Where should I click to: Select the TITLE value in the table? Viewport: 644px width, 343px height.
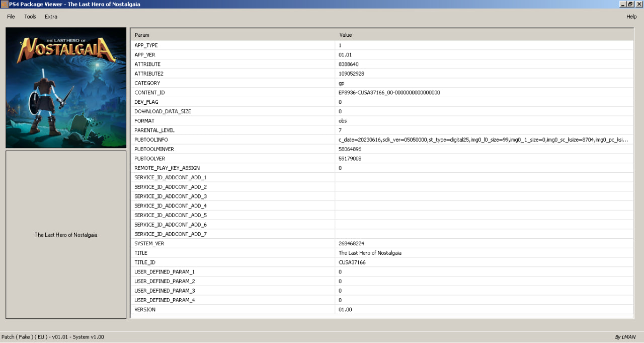(370, 253)
